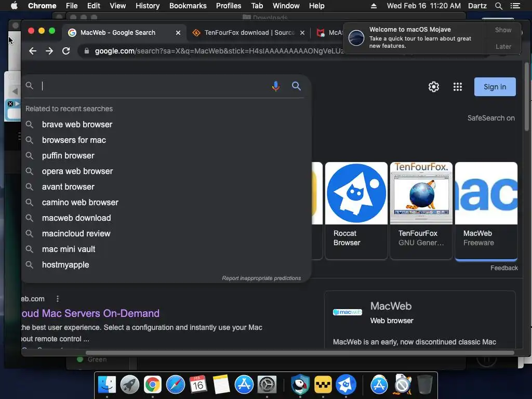The height and width of the screenshot is (399, 532).
Task: Submit search with the blue magnifier icon
Action: pyautogui.click(x=296, y=86)
